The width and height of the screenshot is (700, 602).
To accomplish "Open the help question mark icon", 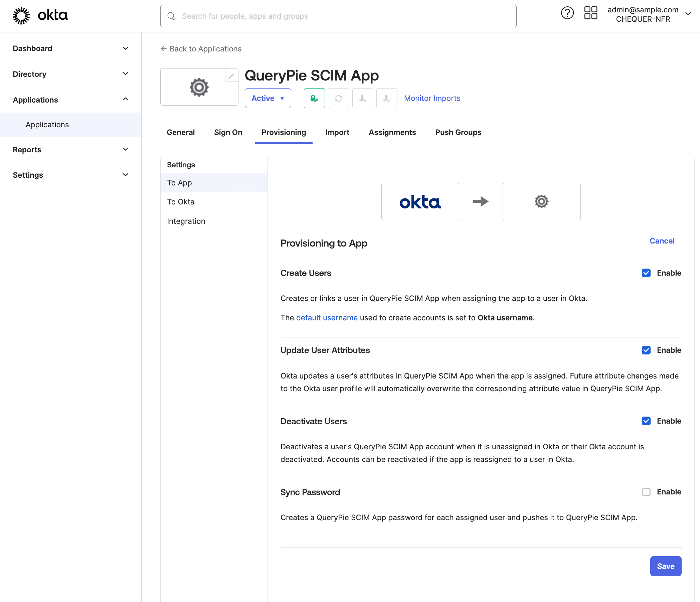I will [567, 13].
